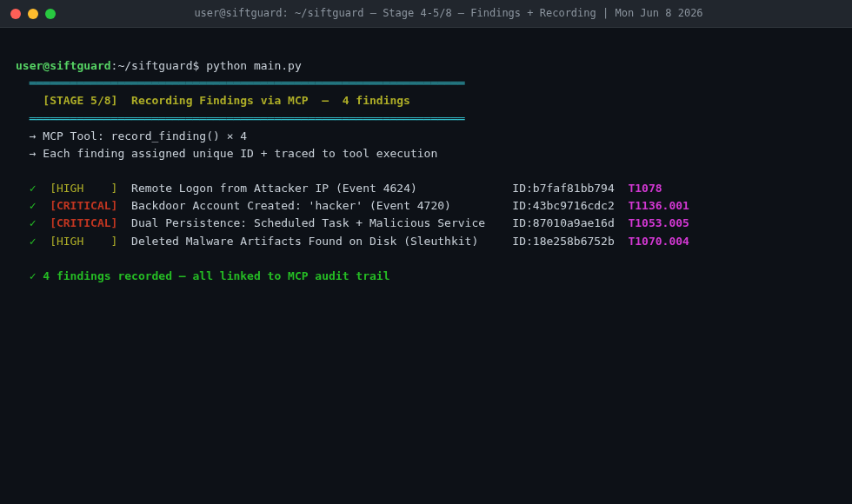Click the yellow minimize window button
852x504 pixels.
pyautogui.click(x=33, y=14)
